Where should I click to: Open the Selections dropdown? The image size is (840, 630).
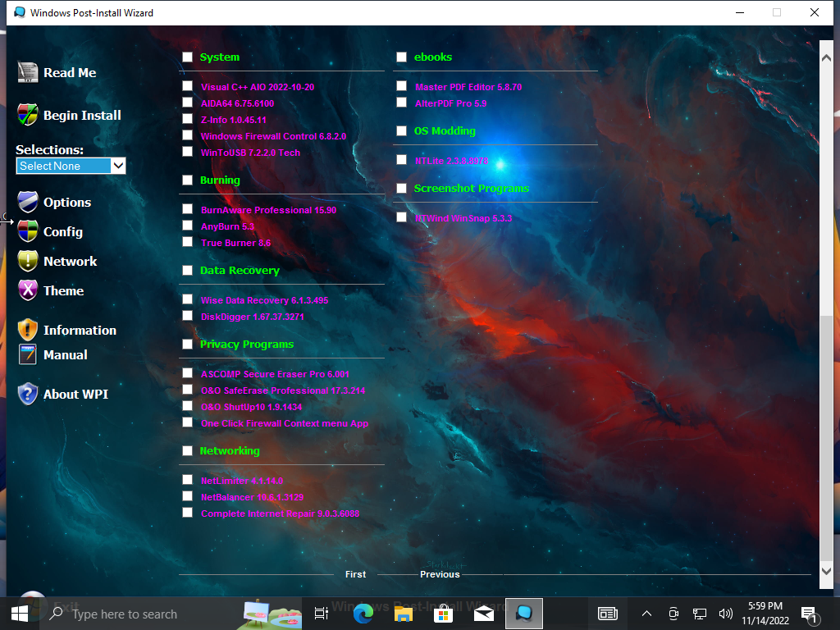pos(71,166)
